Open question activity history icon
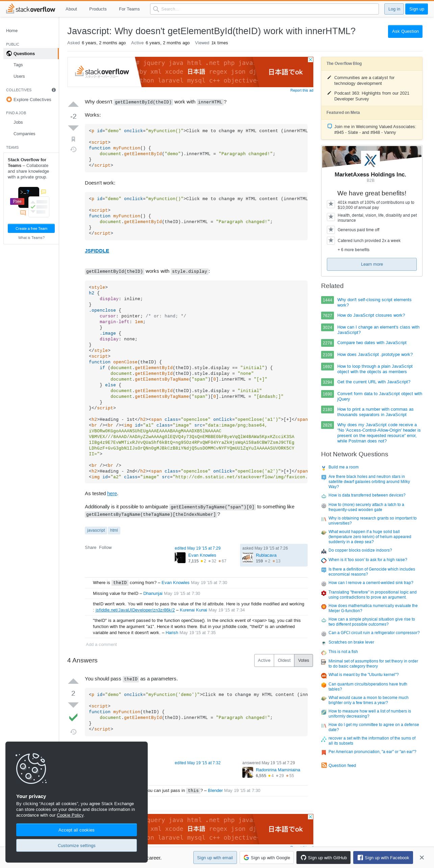The height and width of the screenshot is (868, 434). (73, 149)
